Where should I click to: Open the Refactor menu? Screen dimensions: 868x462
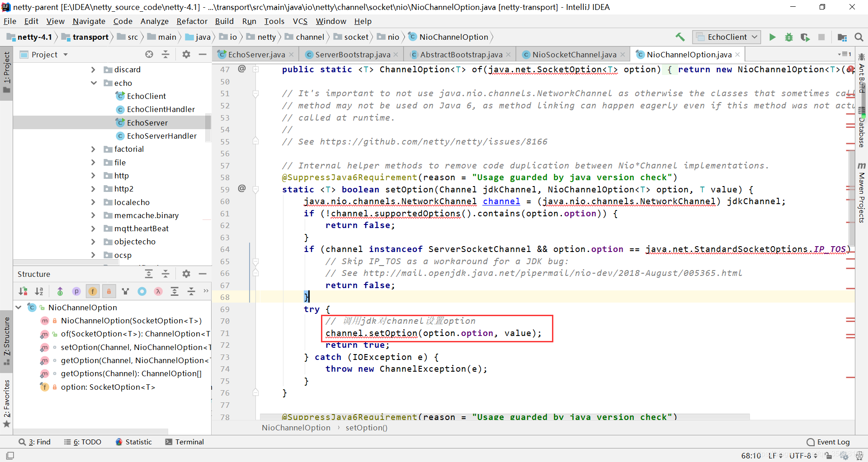(192, 21)
